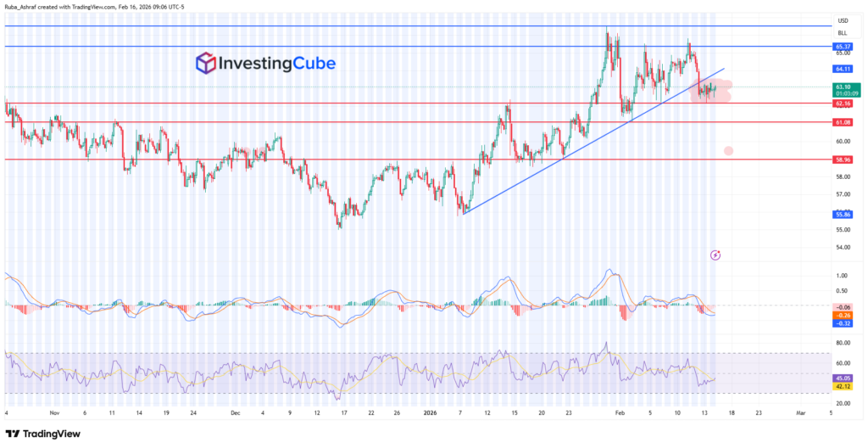Select the blue 65.37 resistance price label
Image resolution: width=868 pixels, height=448 pixels.
(843, 46)
